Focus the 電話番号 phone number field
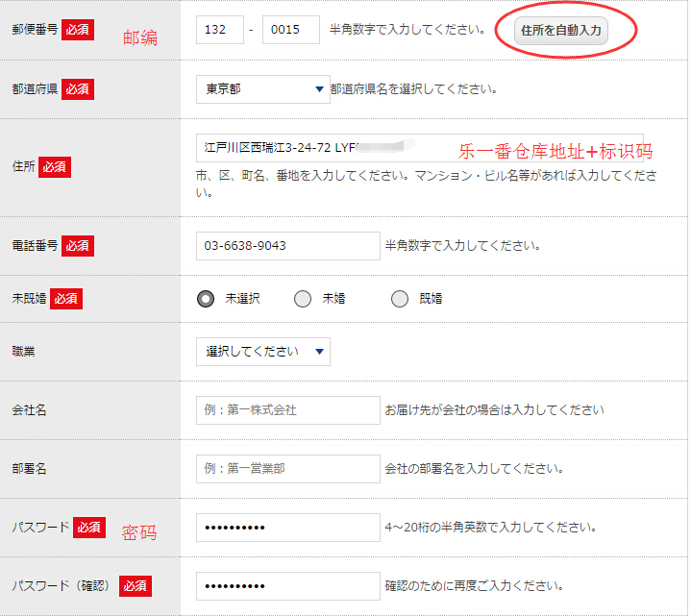This screenshot has height=616, width=691. [287, 246]
